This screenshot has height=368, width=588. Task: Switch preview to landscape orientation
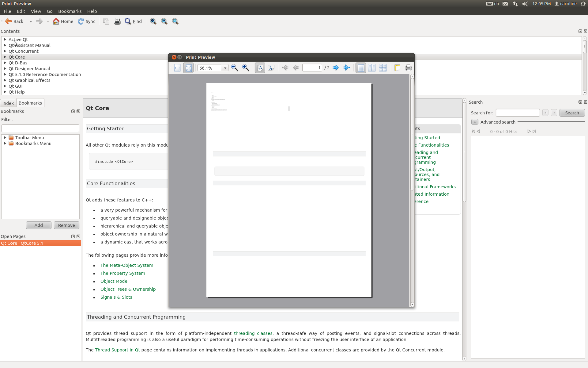(x=271, y=68)
